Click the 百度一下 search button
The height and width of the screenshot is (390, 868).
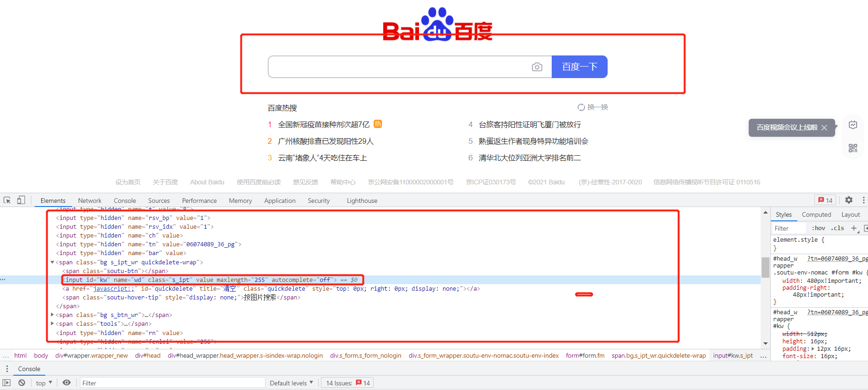(579, 67)
